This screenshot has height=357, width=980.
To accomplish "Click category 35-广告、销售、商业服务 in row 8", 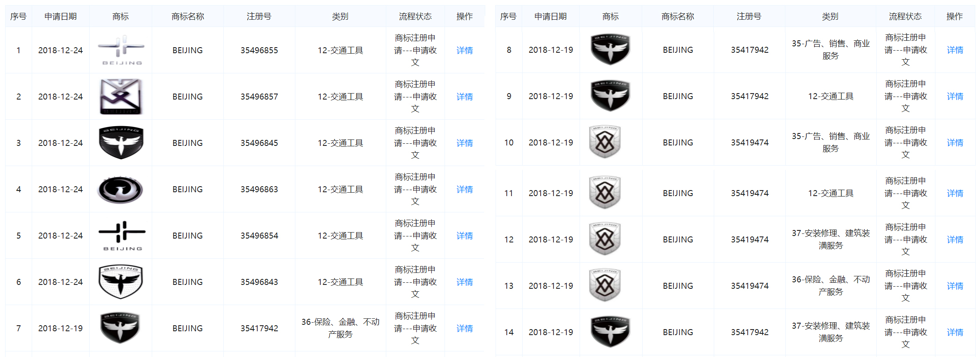I will [830, 49].
